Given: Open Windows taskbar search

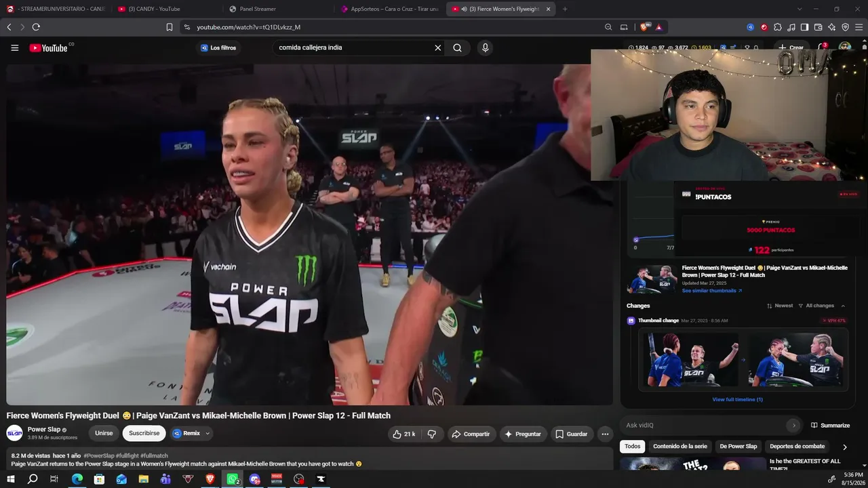Looking at the screenshot, I should [x=33, y=479].
